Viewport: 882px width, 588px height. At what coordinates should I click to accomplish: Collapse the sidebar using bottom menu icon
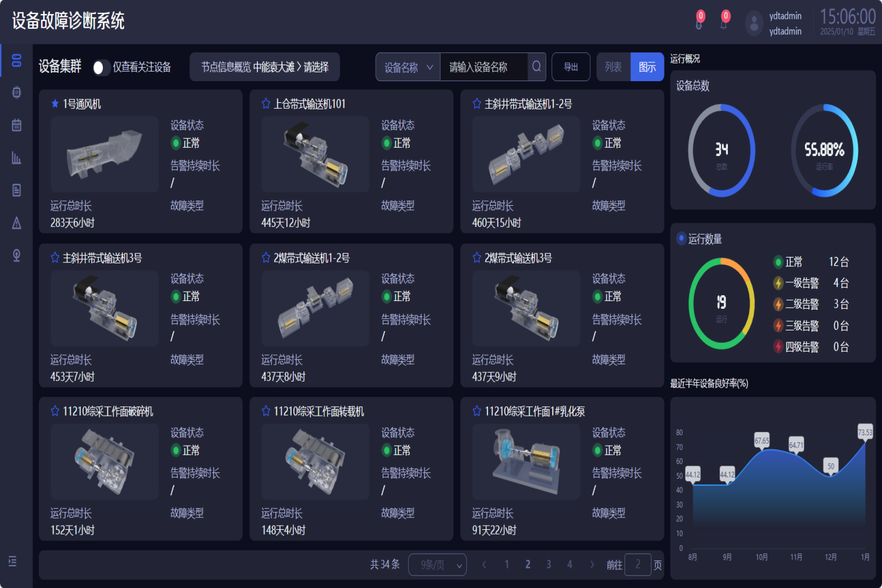point(13,561)
